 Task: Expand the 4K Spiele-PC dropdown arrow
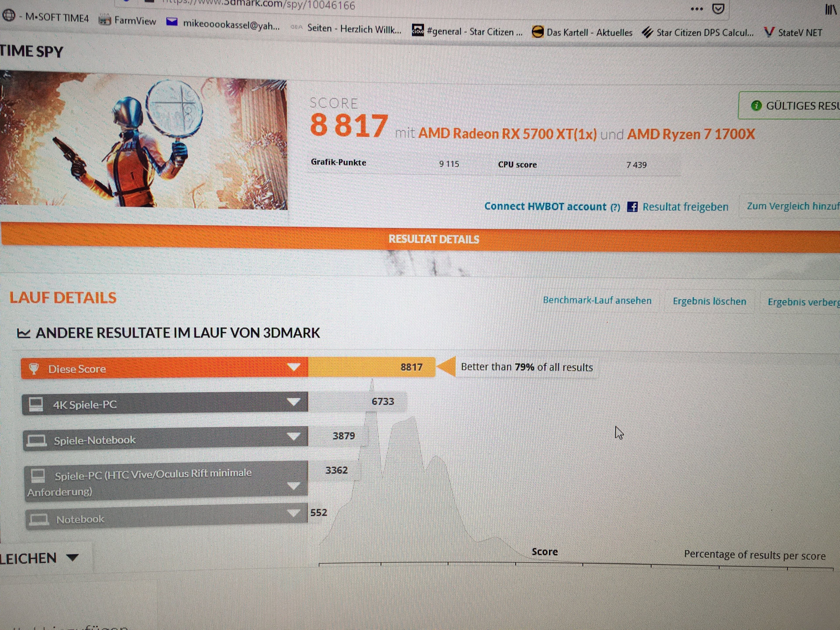click(x=294, y=402)
